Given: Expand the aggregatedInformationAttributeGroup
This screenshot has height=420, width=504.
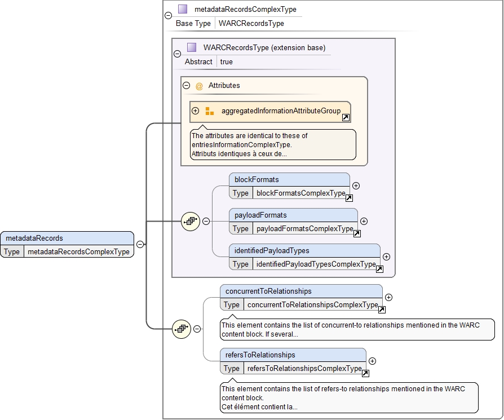Looking at the screenshot, I should pyautogui.click(x=195, y=111).
